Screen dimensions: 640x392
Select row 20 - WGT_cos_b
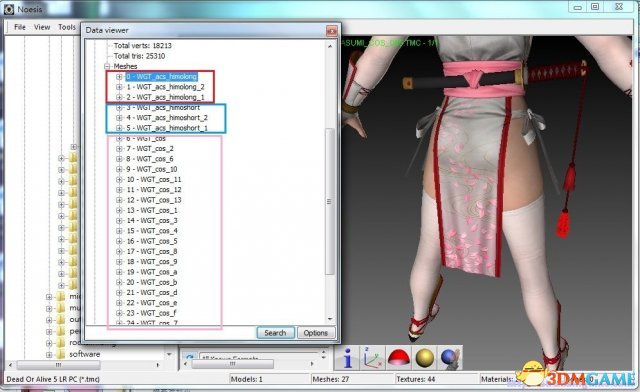(x=151, y=282)
